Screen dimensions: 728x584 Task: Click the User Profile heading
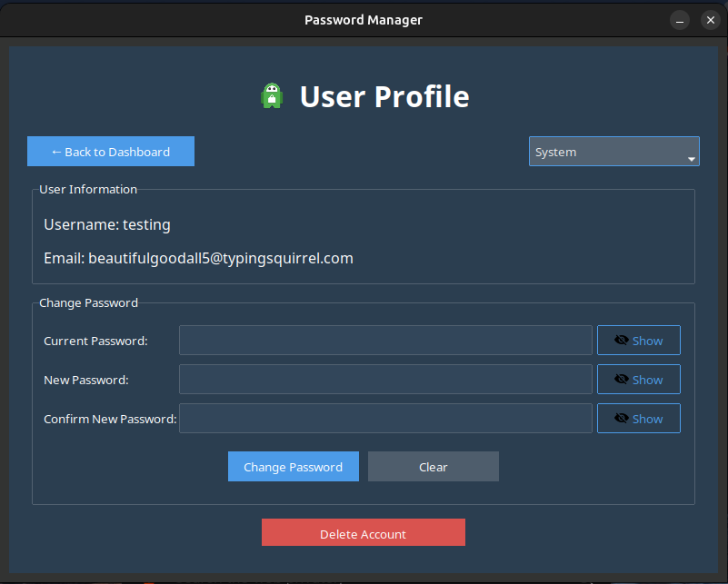[384, 96]
